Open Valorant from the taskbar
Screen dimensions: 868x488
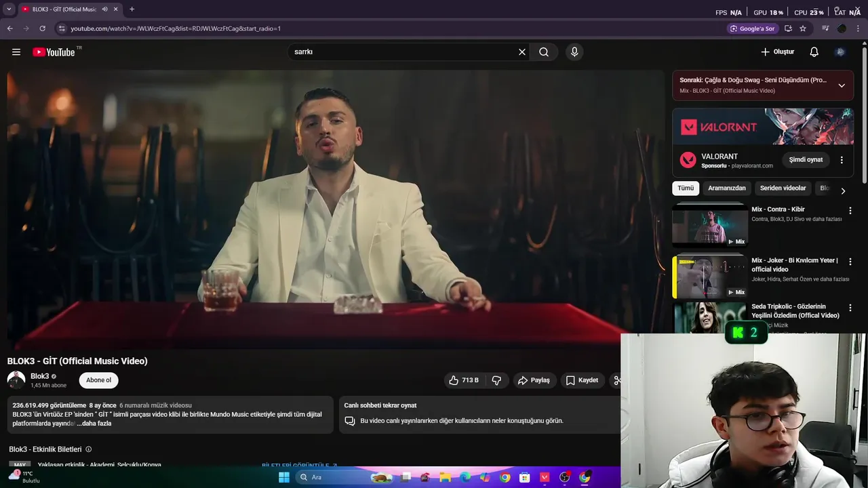545,477
